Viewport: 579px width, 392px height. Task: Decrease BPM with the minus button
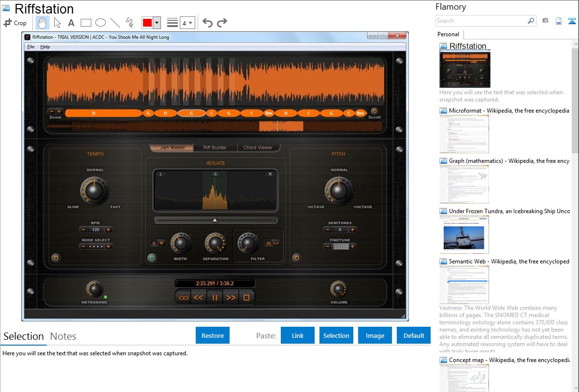point(84,230)
